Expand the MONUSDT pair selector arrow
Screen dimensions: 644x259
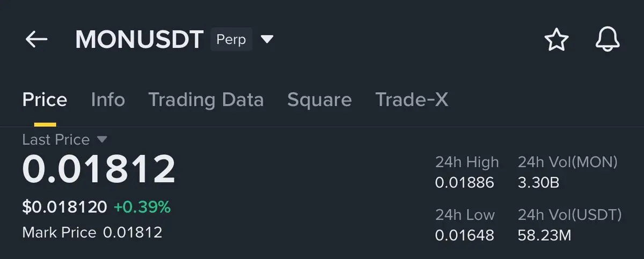(267, 39)
